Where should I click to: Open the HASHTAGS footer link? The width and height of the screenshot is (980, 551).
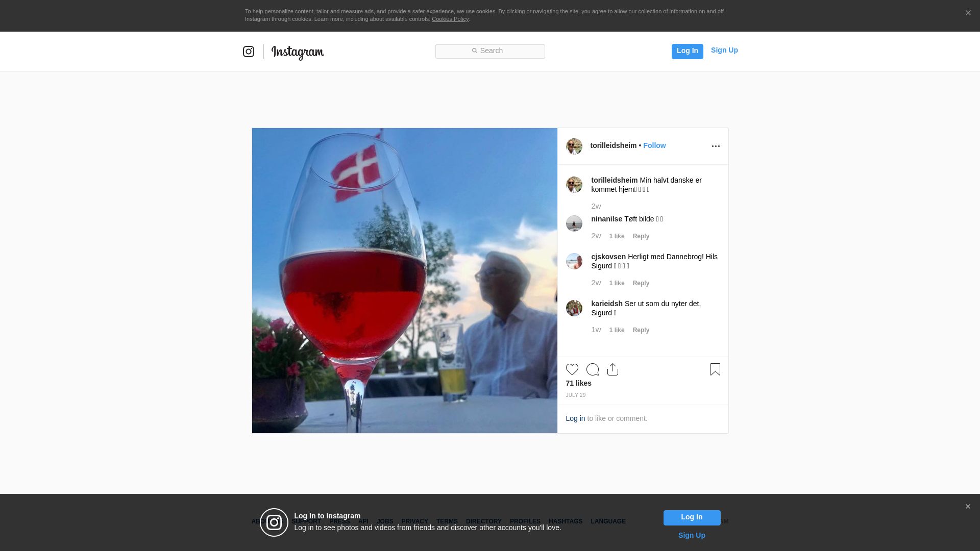click(x=566, y=521)
